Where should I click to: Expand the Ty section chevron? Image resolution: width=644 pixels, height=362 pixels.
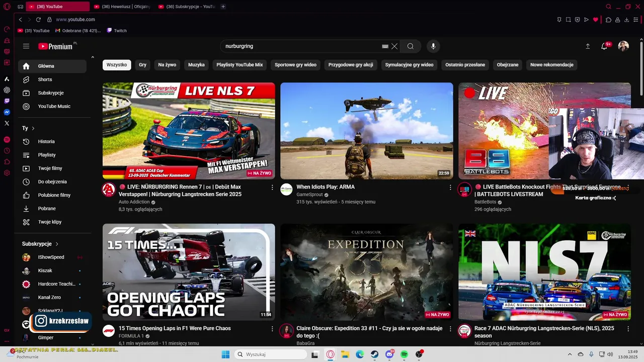point(33,128)
